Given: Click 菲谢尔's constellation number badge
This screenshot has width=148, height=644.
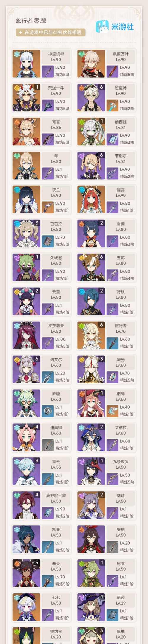Looking at the screenshot, I should [x=102, y=155].
